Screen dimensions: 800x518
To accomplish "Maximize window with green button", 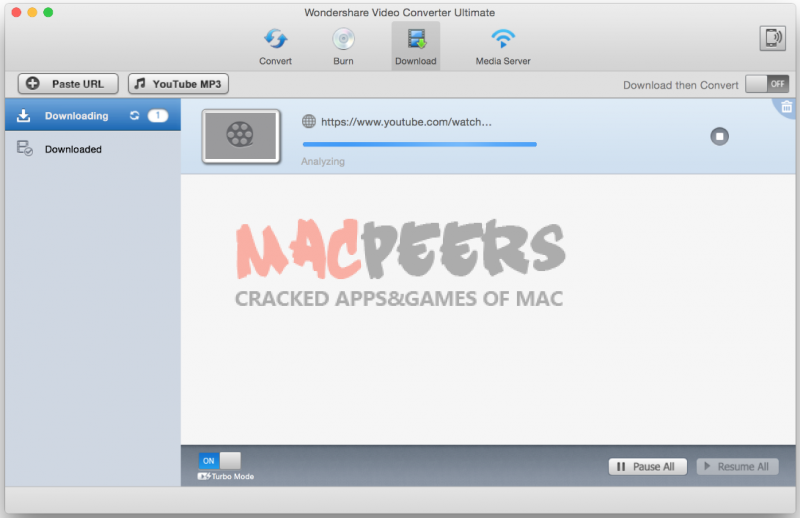I will point(48,12).
